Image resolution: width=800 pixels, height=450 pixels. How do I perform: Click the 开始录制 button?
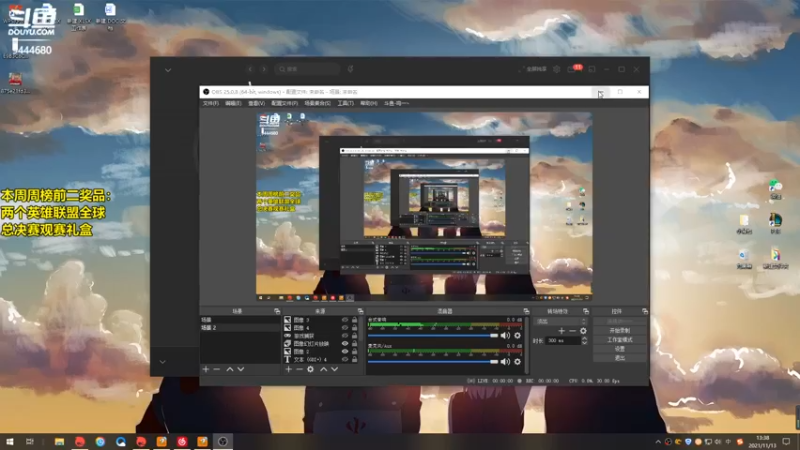620,331
